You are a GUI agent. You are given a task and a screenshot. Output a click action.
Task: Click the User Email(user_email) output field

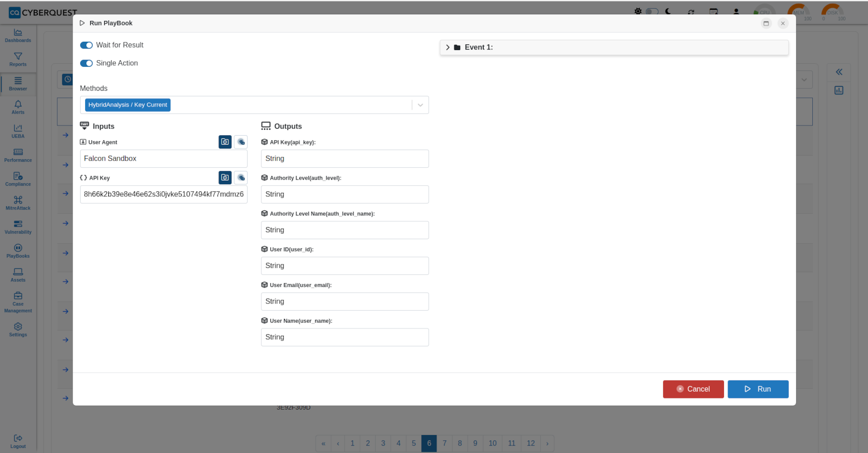tap(345, 301)
